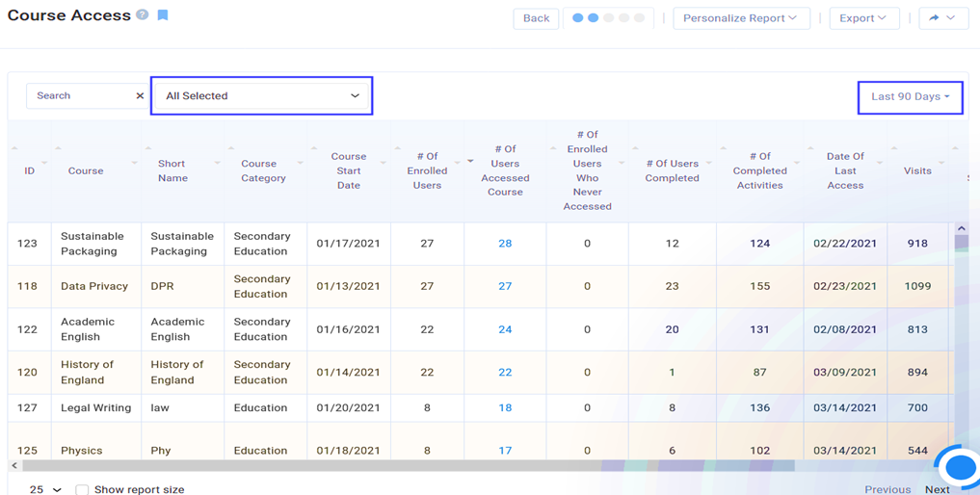Image resolution: width=980 pixels, height=495 pixels.
Task: Bookmark the Course Access report
Action: pyautogui.click(x=163, y=15)
